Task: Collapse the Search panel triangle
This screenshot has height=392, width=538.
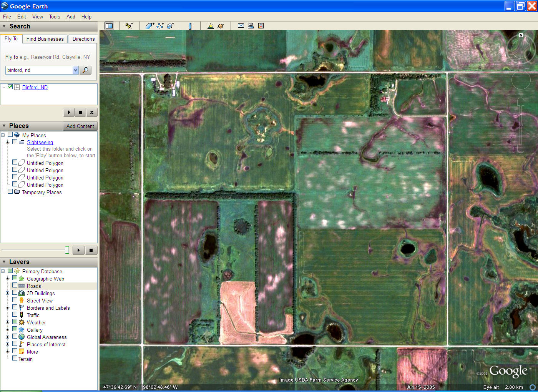Action: tap(4, 26)
